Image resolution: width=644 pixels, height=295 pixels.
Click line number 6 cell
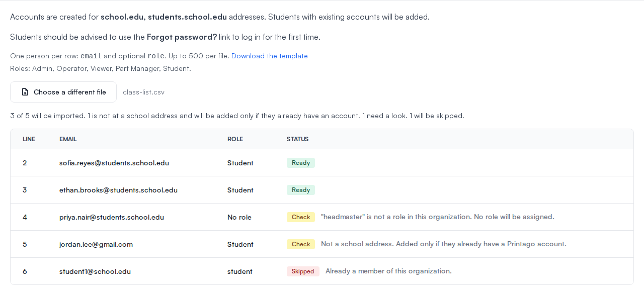[x=25, y=271]
